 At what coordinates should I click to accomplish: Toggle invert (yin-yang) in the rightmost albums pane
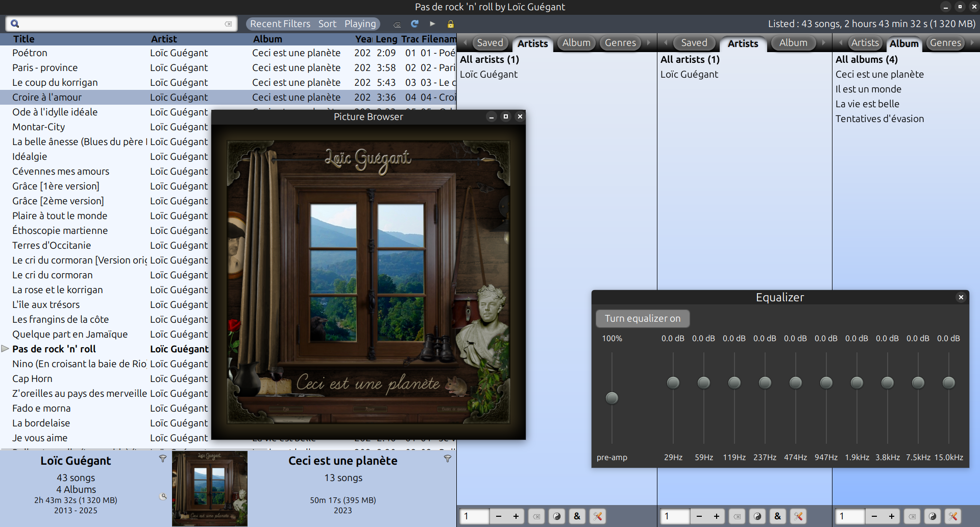pyautogui.click(x=933, y=516)
